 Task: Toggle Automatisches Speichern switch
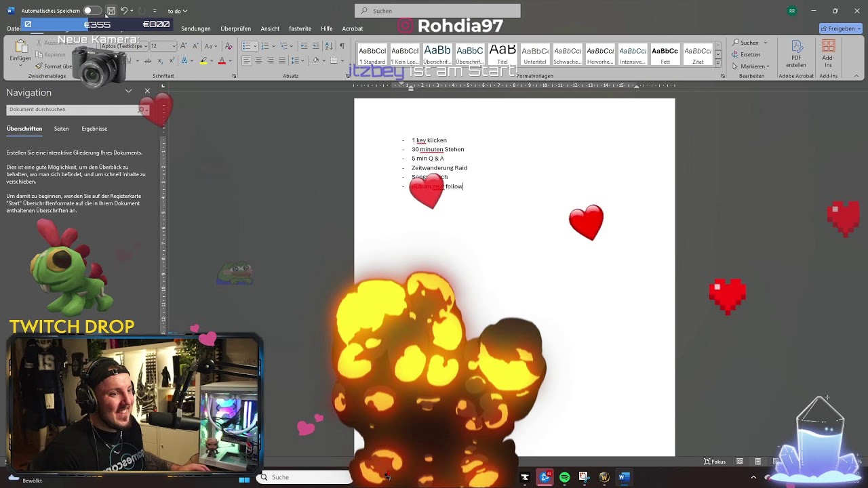click(92, 11)
